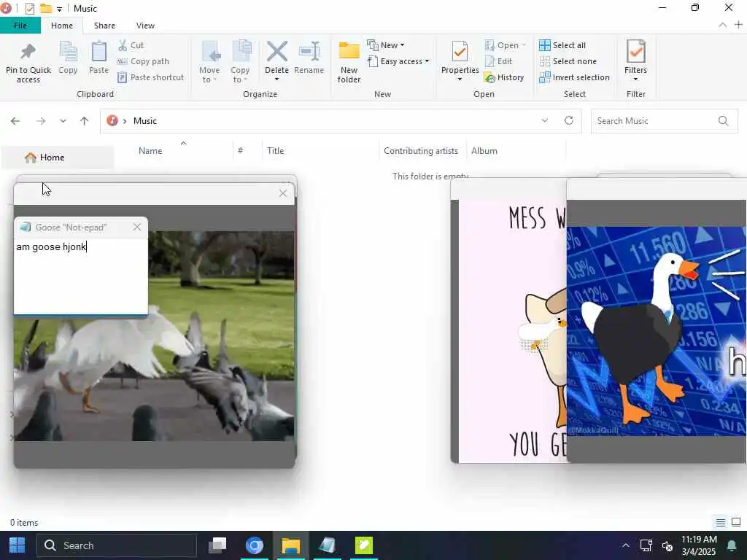Switch to large icons view

pos(736,522)
